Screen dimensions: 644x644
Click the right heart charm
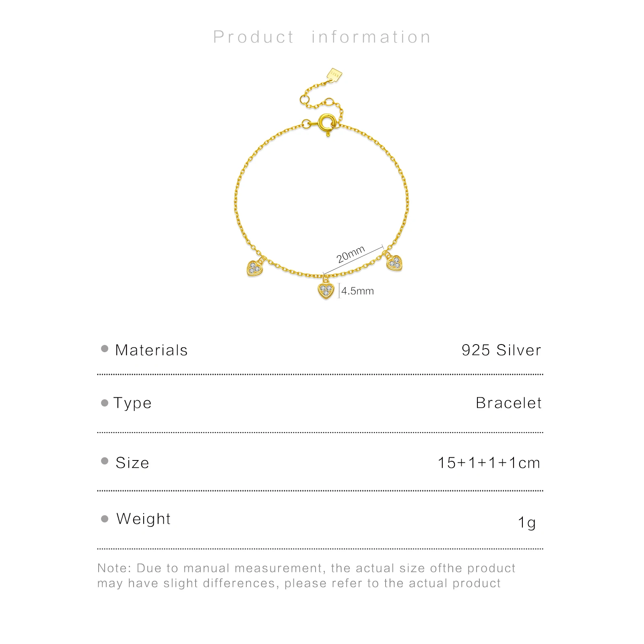[x=394, y=262]
